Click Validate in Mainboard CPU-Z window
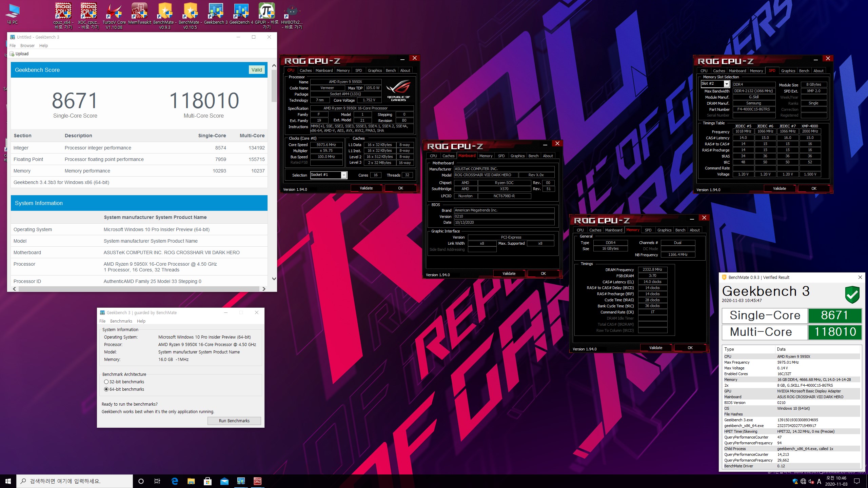Image resolution: width=868 pixels, height=488 pixels. pos(509,273)
